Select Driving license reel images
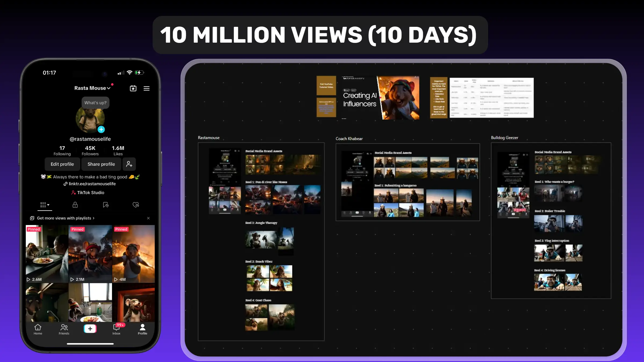The width and height of the screenshot is (644, 362). [558, 282]
